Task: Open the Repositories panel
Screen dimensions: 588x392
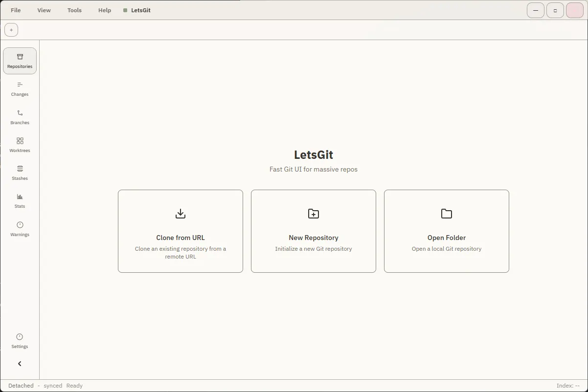Action: tap(20, 61)
